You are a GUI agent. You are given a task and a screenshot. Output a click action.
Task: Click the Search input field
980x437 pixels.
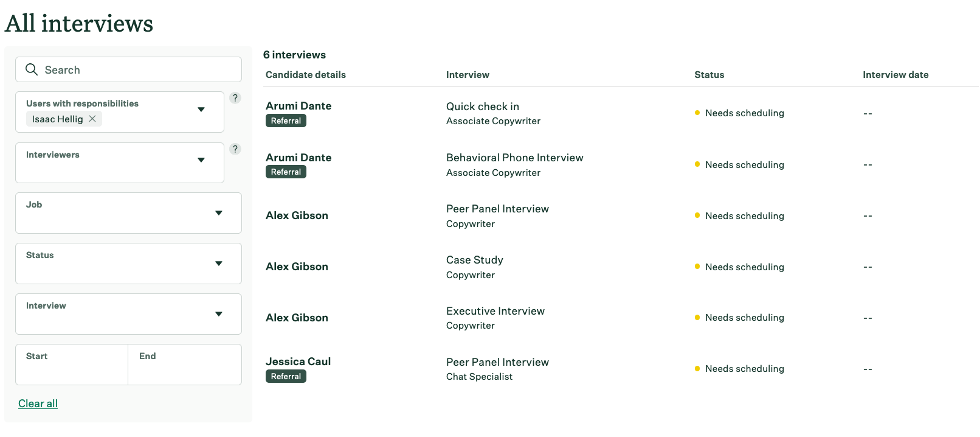(x=137, y=70)
